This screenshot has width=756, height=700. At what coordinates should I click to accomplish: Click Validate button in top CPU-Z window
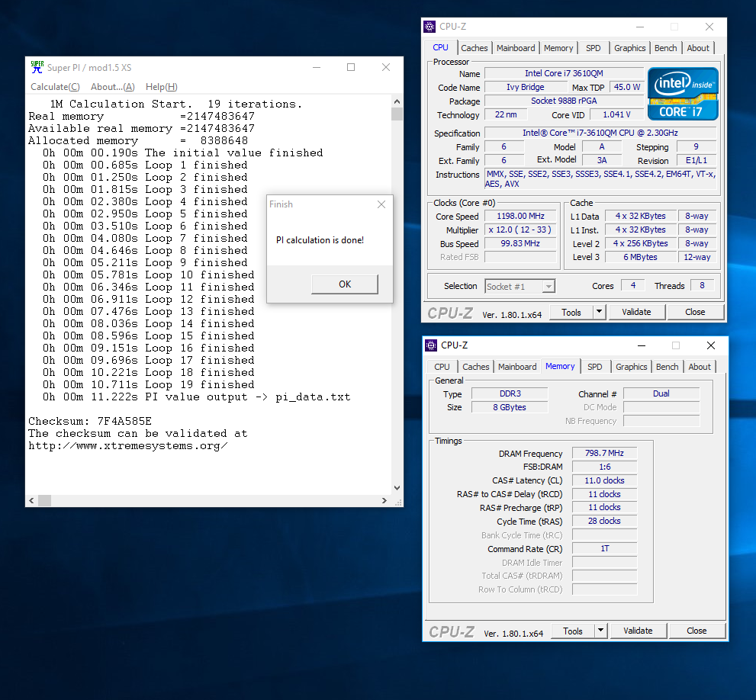pyautogui.click(x=636, y=312)
